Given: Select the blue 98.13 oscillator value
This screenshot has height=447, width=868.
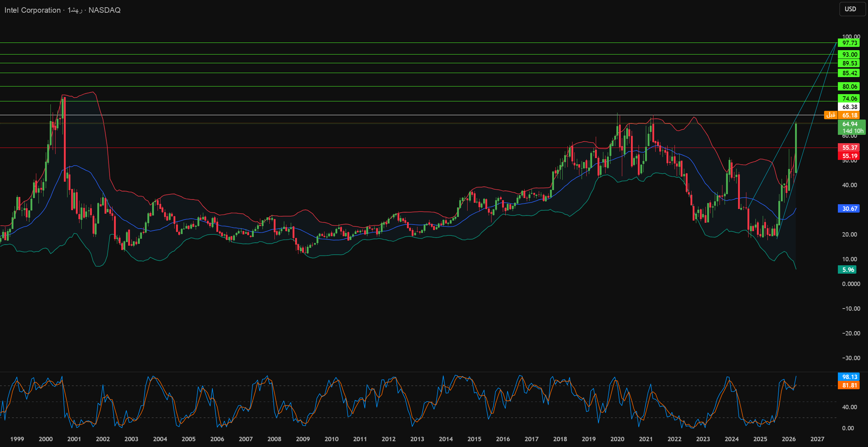Looking at the screenshot, I should [x=849, y=377].
